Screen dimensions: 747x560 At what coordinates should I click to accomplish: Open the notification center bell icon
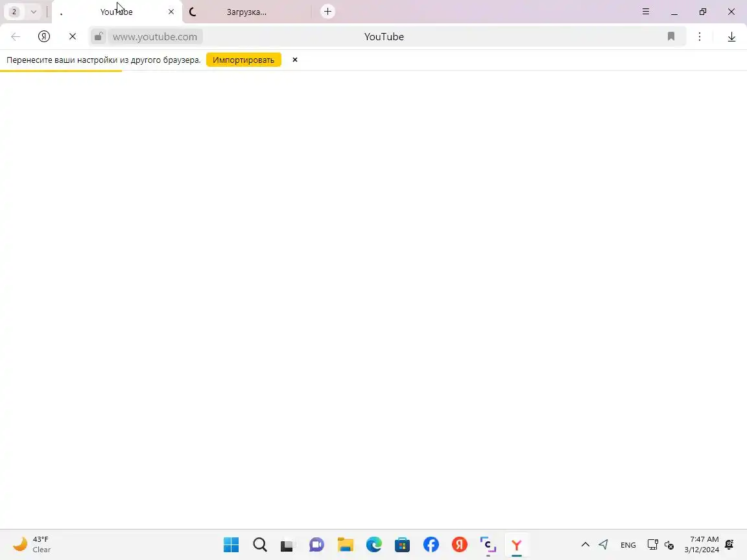click(x=729, y=544)
